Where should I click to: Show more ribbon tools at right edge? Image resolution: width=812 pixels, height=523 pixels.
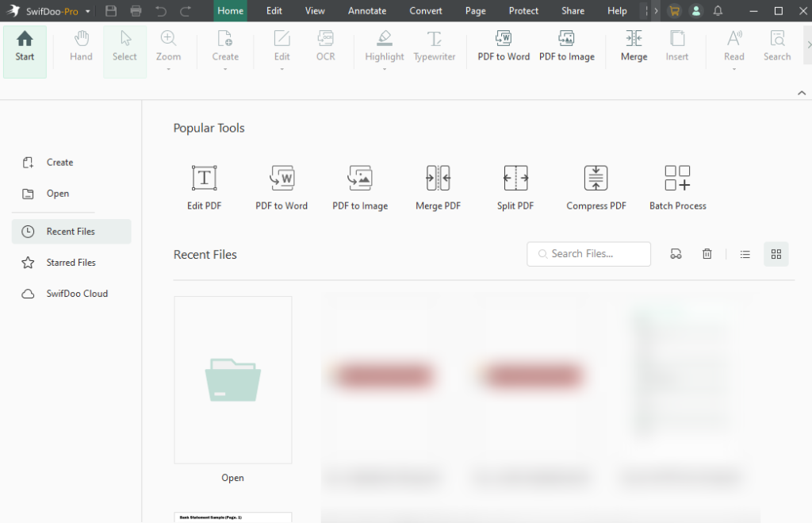pyautogui.click(x=808, y=45)
